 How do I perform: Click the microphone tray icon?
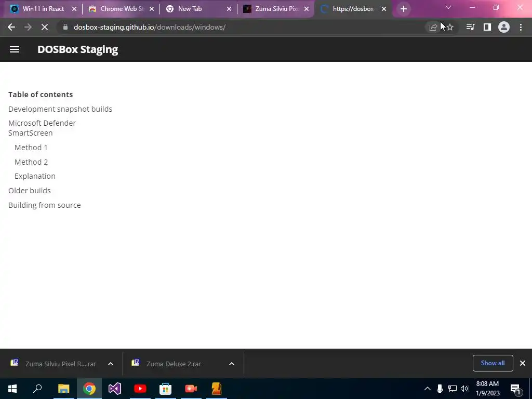pos(440,389)
